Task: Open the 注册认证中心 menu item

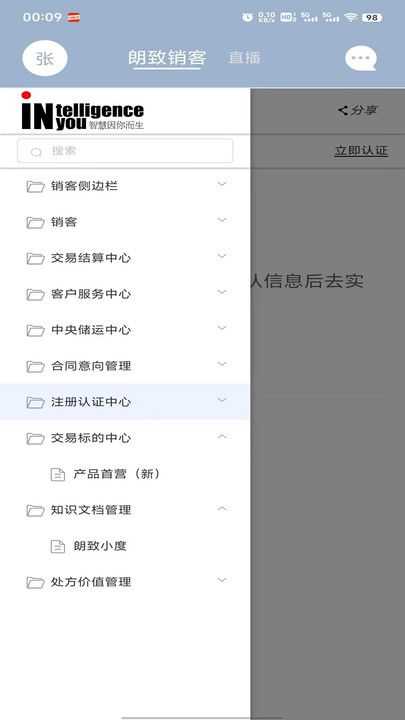Action: [x=125, y=402]
